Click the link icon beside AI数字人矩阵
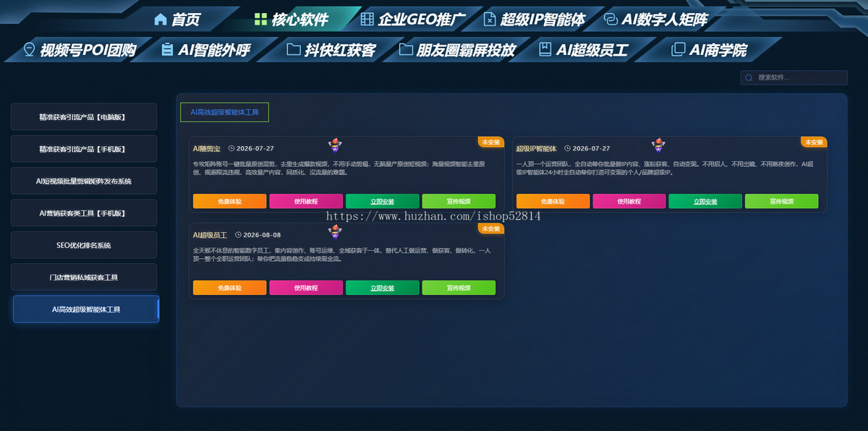This screenshot has width=868, height=431. pos(610,20)
